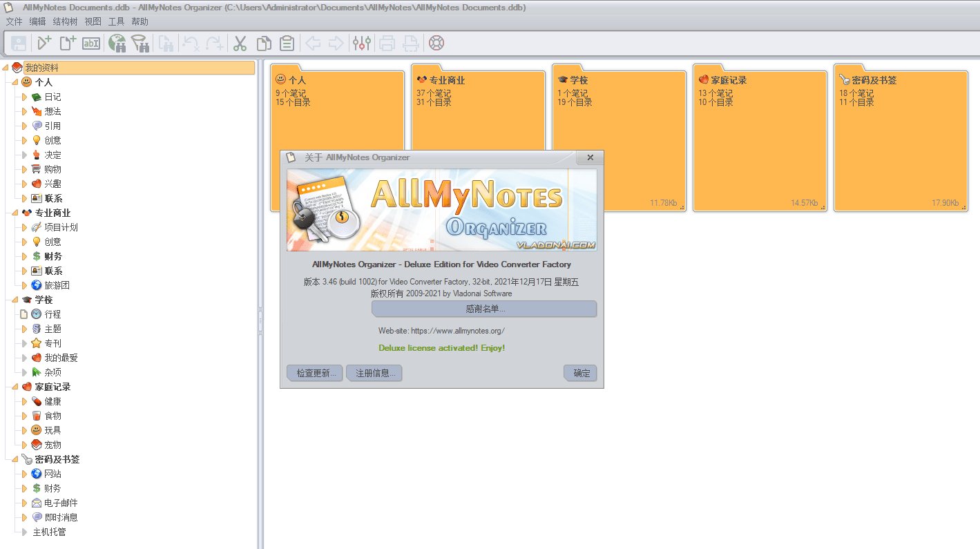Image resolution: width=980 pixels, height=549 pixels.
Task: Click the new folder toolbar icon
Action: click(x=44, y=44)
